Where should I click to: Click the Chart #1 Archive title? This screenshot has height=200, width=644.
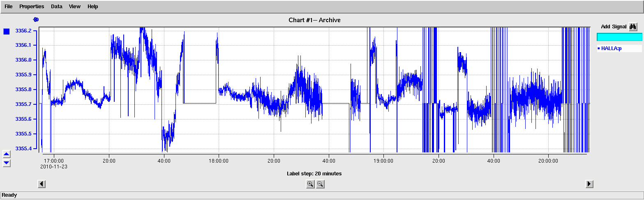(314, 20)
